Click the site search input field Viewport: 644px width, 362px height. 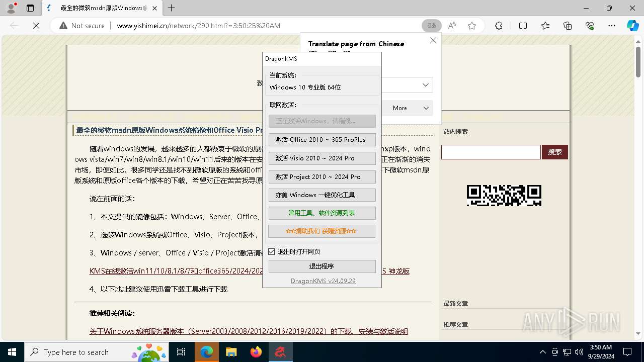(491, 152)
